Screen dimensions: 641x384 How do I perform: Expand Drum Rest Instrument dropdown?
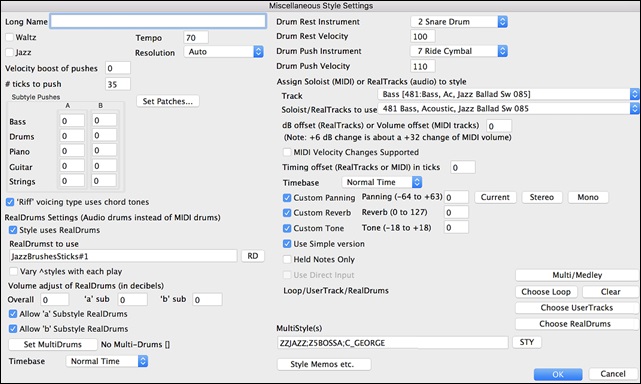pos(459,22)
